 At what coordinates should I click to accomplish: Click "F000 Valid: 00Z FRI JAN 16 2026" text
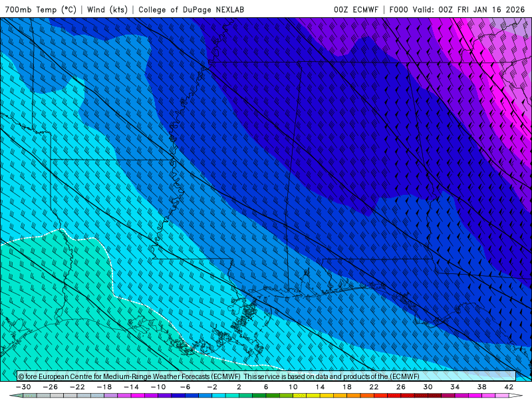[457, 9]
